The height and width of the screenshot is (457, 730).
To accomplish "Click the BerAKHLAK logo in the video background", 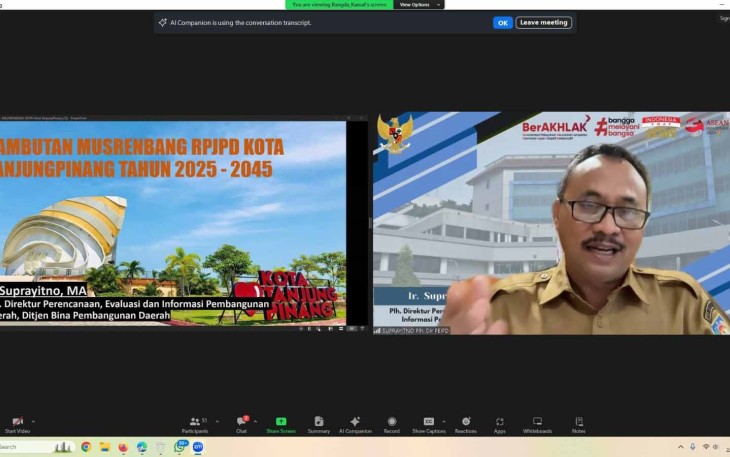I will (x=556, y=127).
